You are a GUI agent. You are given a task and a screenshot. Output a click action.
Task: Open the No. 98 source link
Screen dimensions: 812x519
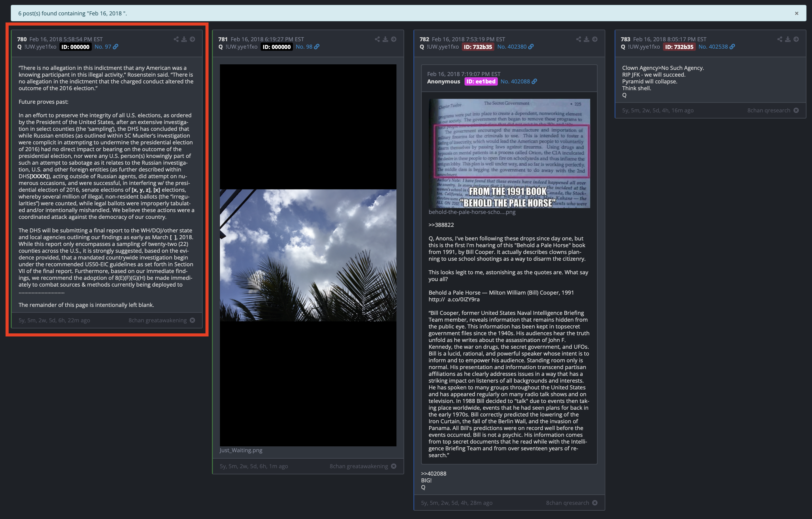307,47
